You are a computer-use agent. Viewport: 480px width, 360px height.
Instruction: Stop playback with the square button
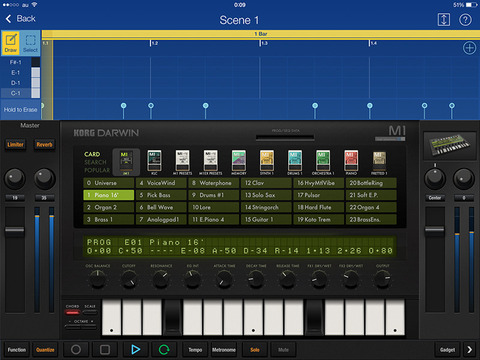(x=105, y=349)
